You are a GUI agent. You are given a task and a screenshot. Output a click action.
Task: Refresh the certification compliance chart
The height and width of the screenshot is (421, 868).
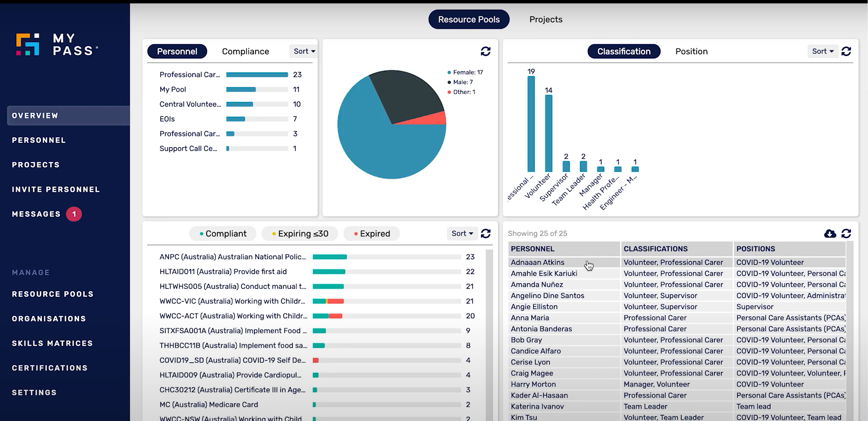[x=486, y=233]
